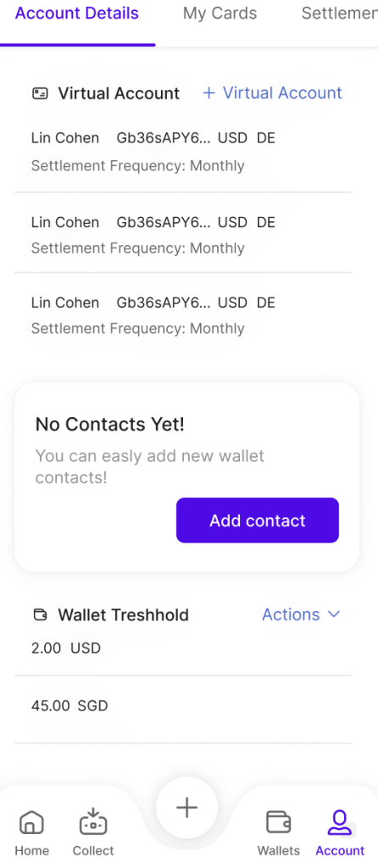Image resolution: width=378 pixels, height=868 pixels.
Task: Open the first Lin Cohen virtual account row
Action: [x=182, y=152]
